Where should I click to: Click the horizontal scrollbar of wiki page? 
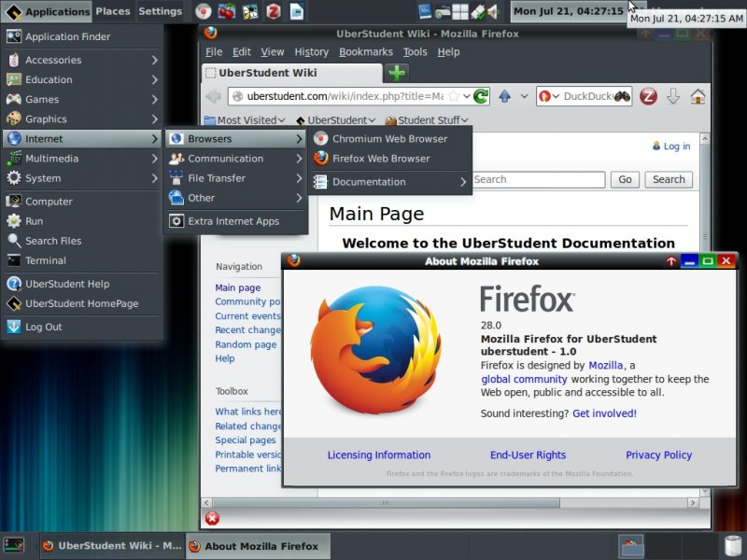386,503
